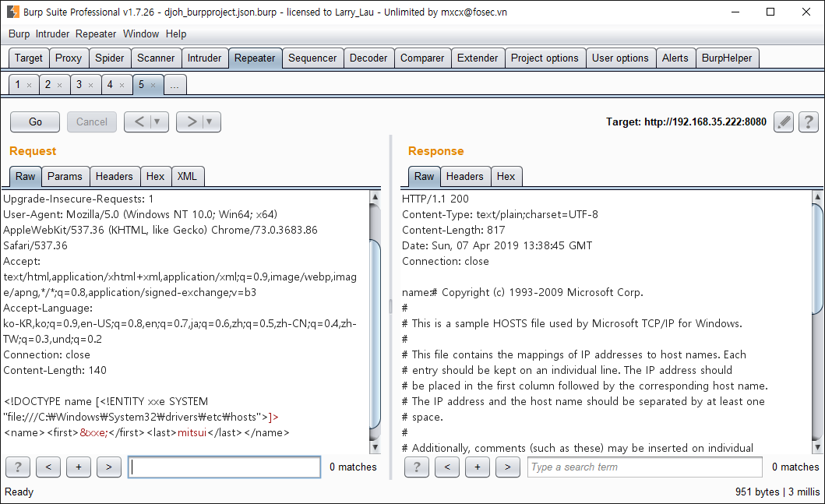Go to previous match in request search
The image size is (825, 504).
click(48, 467)
